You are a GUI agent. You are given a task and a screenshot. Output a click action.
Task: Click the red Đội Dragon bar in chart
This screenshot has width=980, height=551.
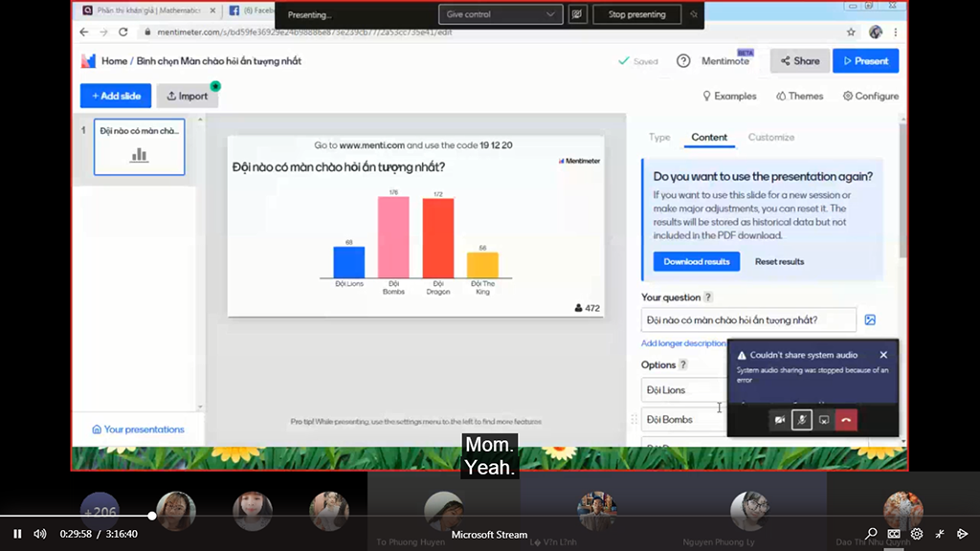tap(438, 238)
